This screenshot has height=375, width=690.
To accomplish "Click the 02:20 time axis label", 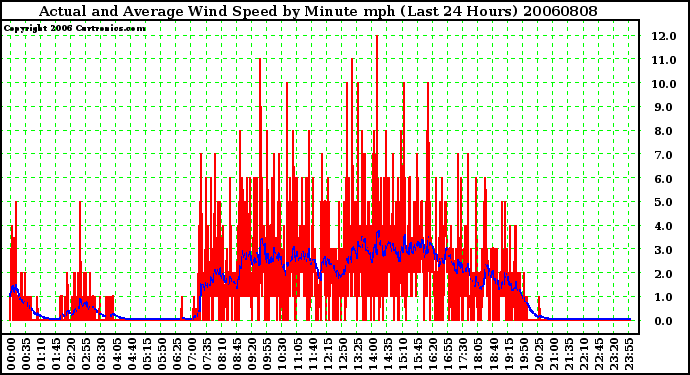I will click(71, 354).
